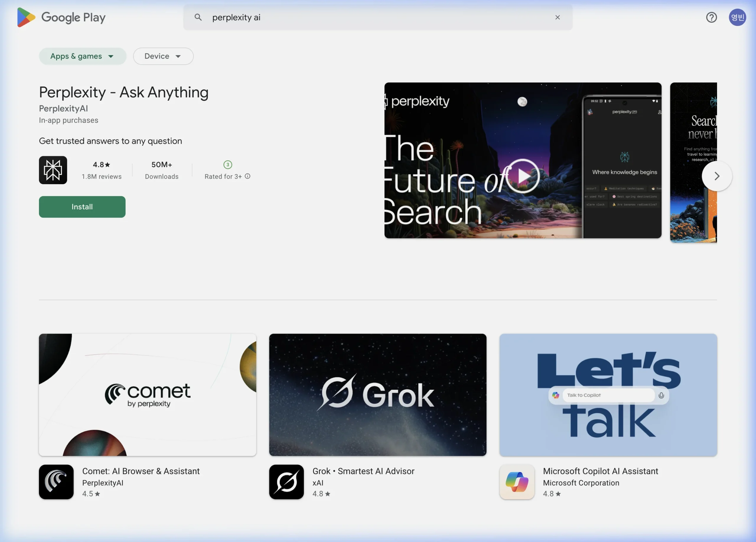Click the Perplexity app icon
This screenshot has width=756, height=542.
tap(53, 170)
